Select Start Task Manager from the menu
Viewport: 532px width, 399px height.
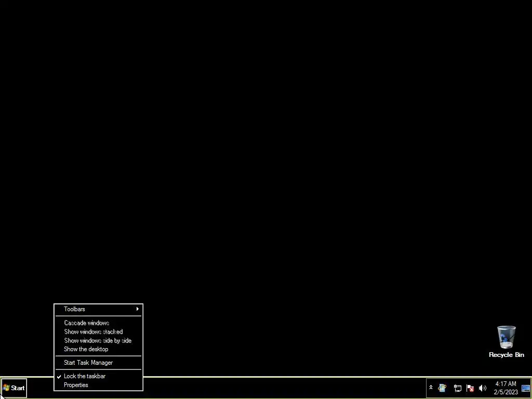tap(98, 363)
